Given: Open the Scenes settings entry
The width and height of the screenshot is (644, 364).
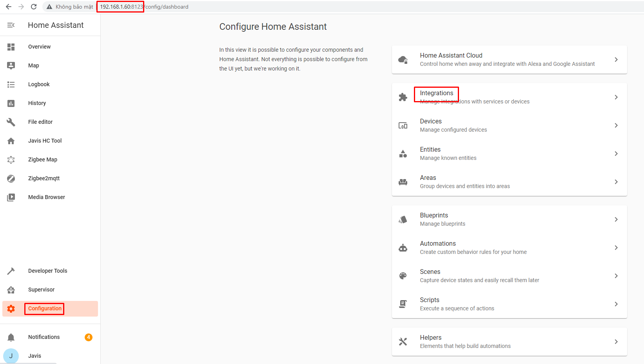Looking at the screenshot, I should click(510, 276).
